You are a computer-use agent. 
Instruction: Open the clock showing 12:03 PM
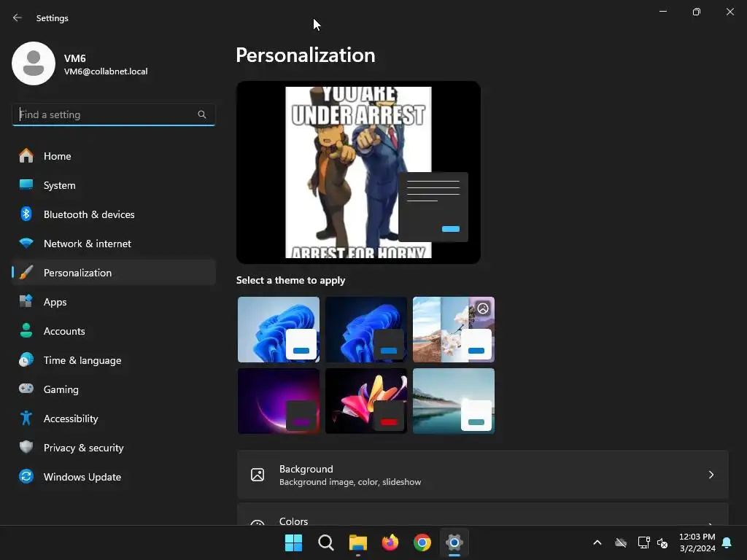(x=697, y=542)
